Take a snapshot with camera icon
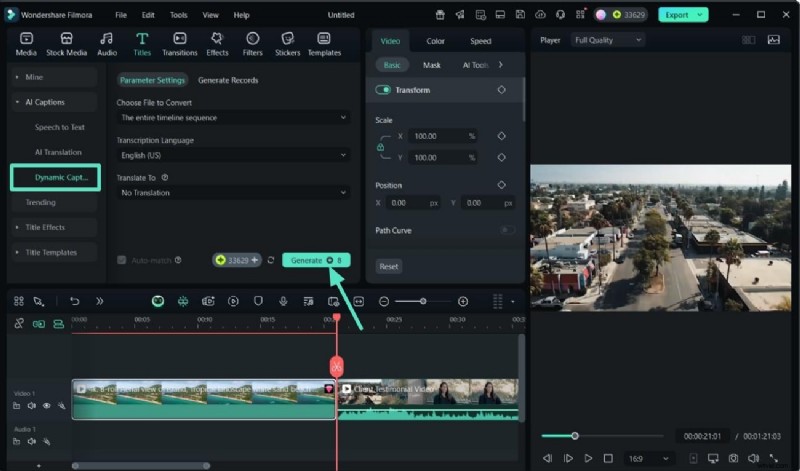 tap(733, 458)
